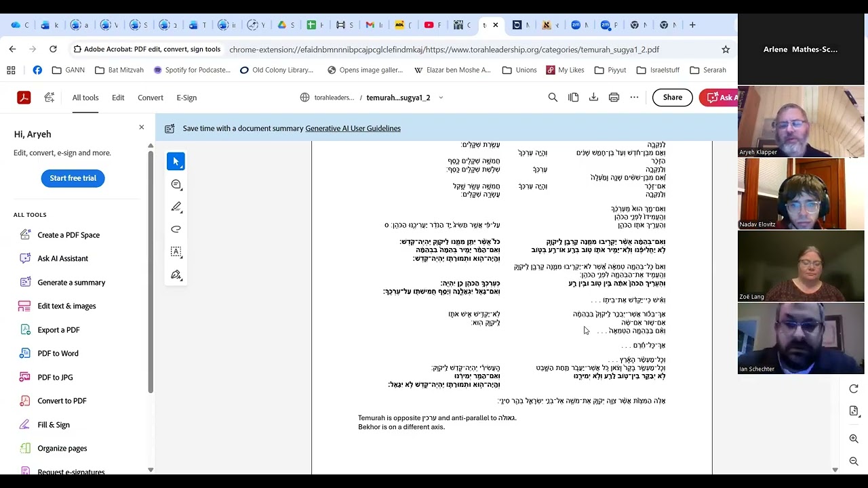
Task: Open the Piyyut bookmark folder
Action: coord(610,70)
